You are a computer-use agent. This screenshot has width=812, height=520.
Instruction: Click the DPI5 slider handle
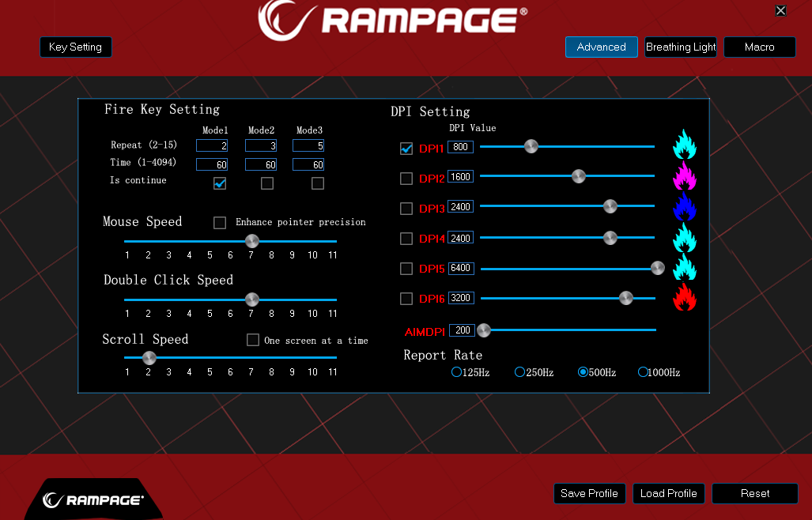coord(658,268)
